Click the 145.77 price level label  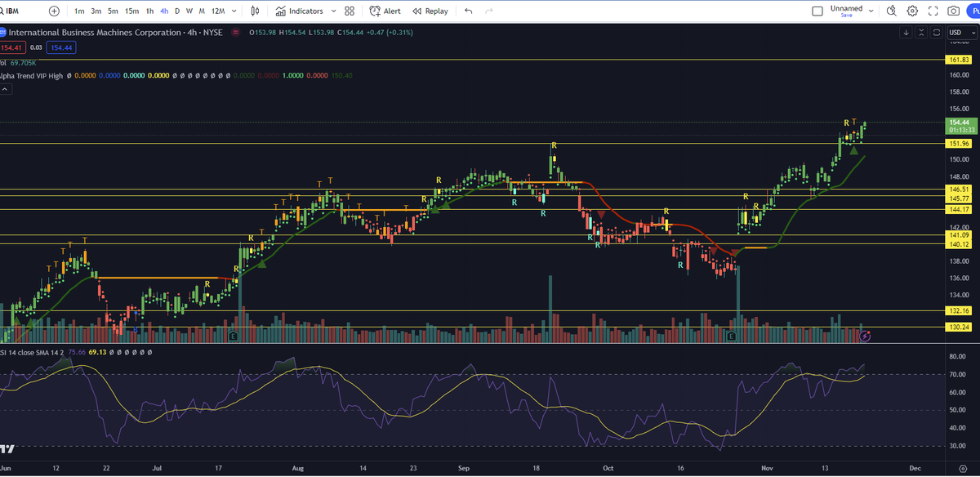(x=958, y=198)
